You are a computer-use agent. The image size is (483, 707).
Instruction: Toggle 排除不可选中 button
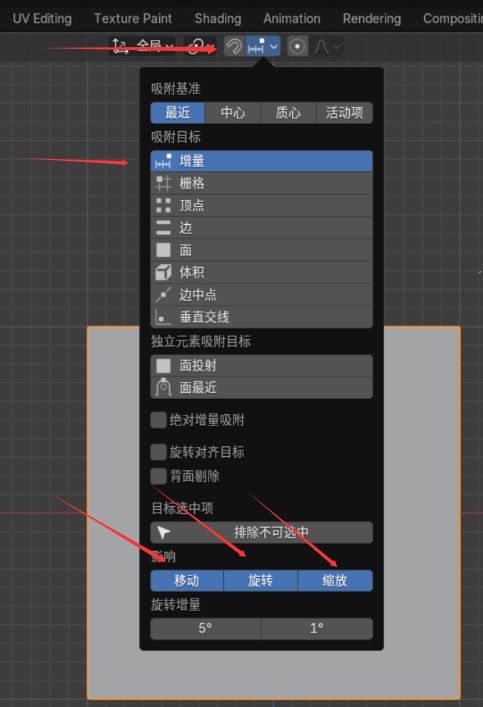click(x=262, y=533)
